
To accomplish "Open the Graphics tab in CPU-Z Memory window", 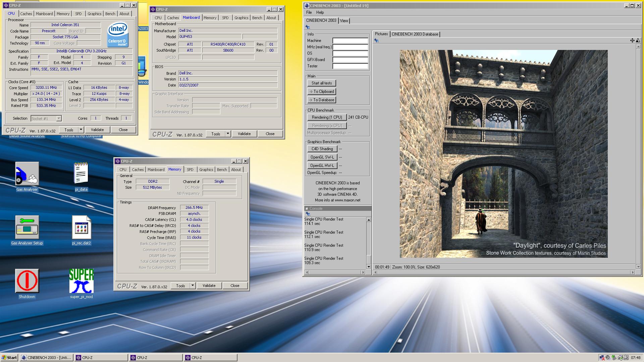I will click(x=206, y=170).
